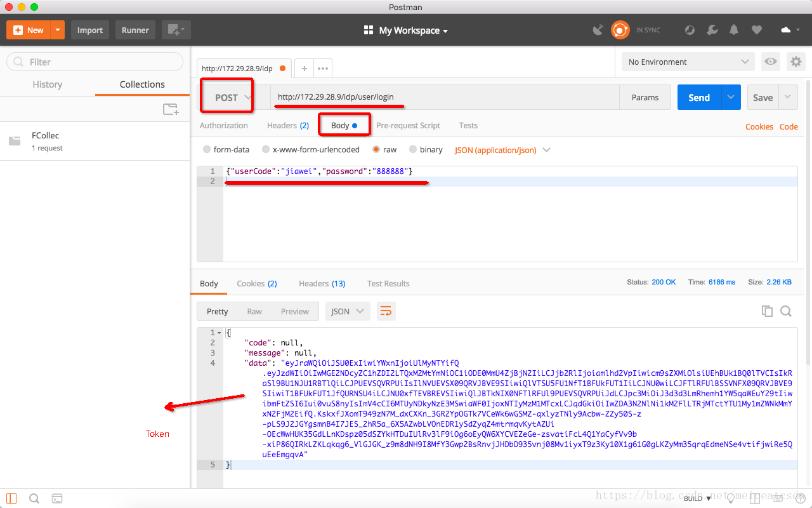The width and height of the screenshot is (812, 508).
Task: Click the environment quick look eye icon
Action: (x=771, y=62)
